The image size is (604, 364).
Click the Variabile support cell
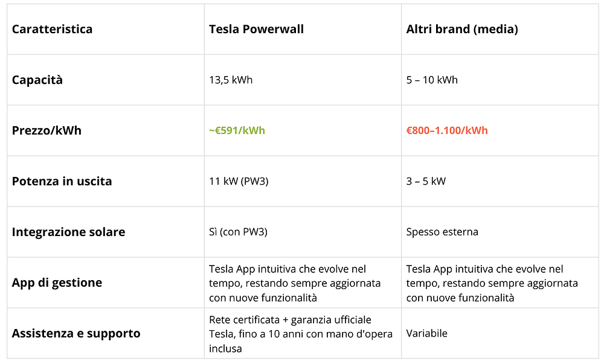tap(426, 333)
